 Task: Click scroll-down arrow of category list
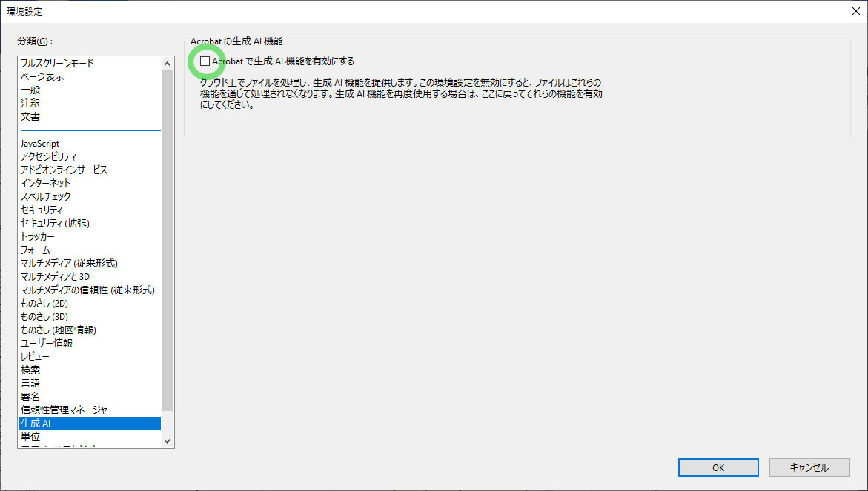pos(167,441)
